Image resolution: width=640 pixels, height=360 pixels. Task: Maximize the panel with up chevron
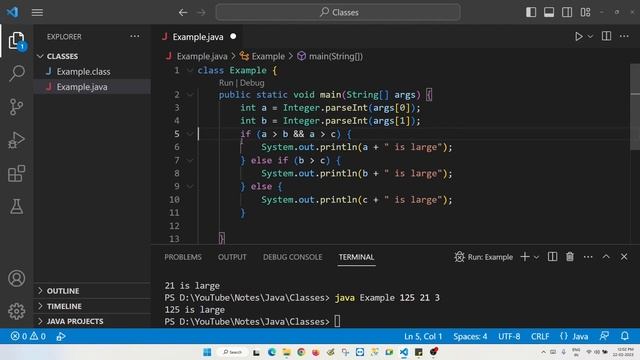pos(606,256)
